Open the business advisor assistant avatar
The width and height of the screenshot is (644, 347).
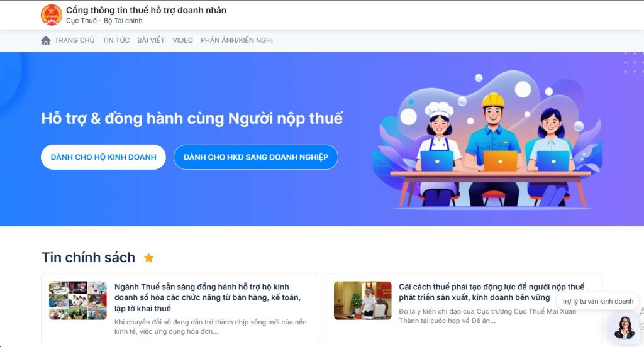625,327
